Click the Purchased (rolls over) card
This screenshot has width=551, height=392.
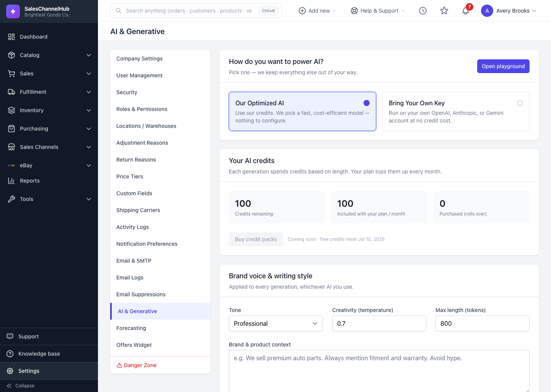[481, 207]
